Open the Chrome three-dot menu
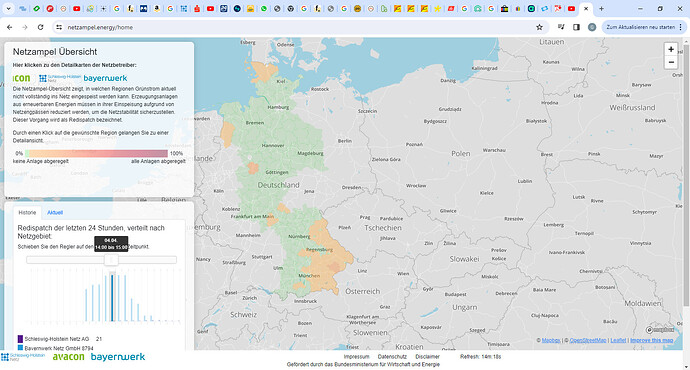 click(681, 27)
